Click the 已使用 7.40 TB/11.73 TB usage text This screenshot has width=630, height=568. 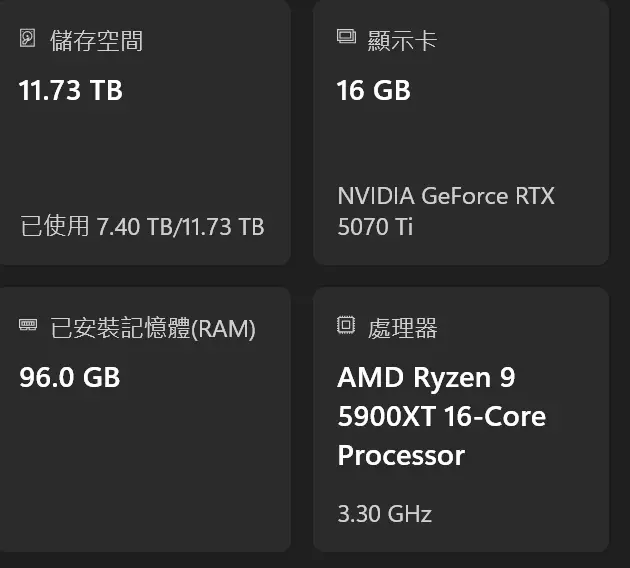pos(143,226)
